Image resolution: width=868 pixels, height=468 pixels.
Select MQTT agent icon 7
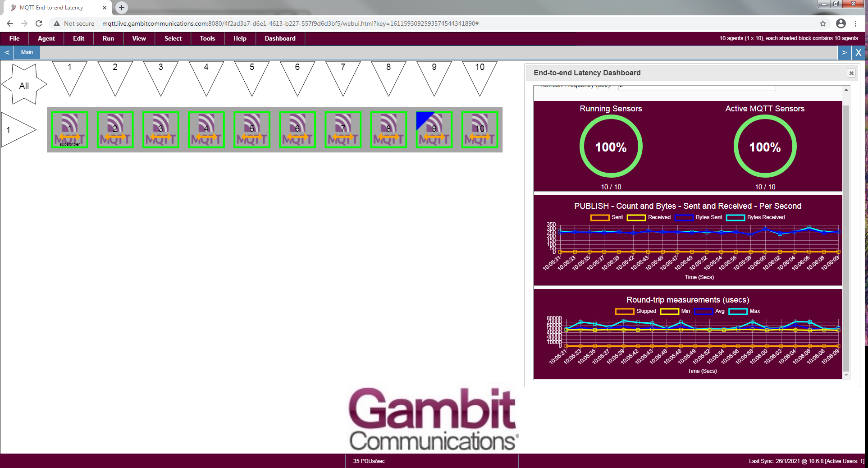coord(343,130)
